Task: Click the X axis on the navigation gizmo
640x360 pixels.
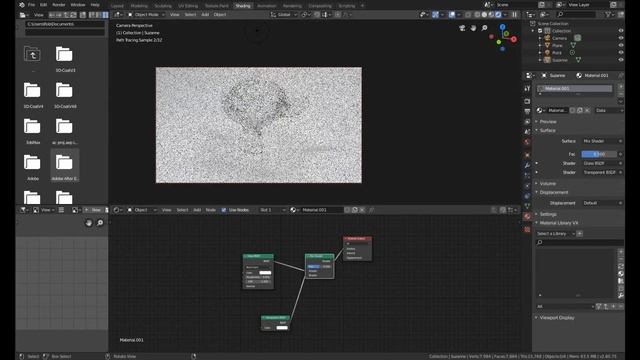Action: click(513, 39)
